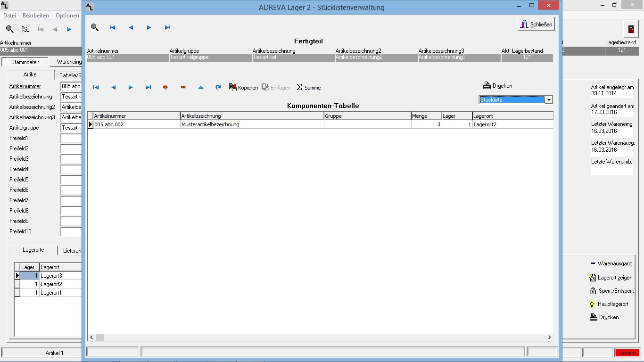Click the search magnifier in Stücklistenverwaltung toolbar
The height and width of the screenshot is (362, 644).
tap(95, 27)
